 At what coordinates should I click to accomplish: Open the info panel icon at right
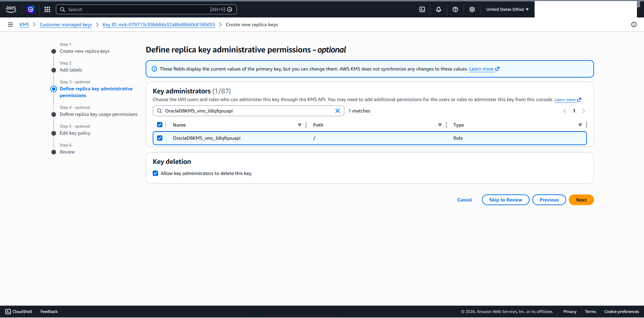pos(634,25)
